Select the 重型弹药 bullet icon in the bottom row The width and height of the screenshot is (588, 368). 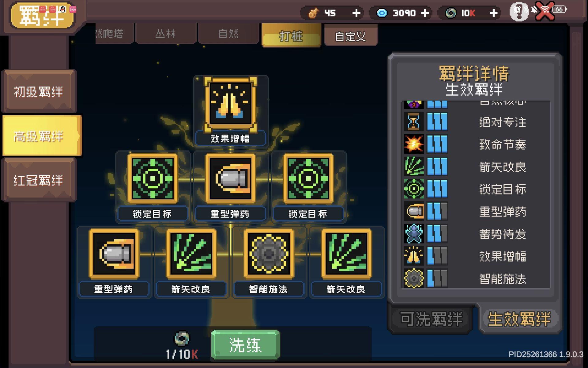pyautogui.click(x=114, y=254)
